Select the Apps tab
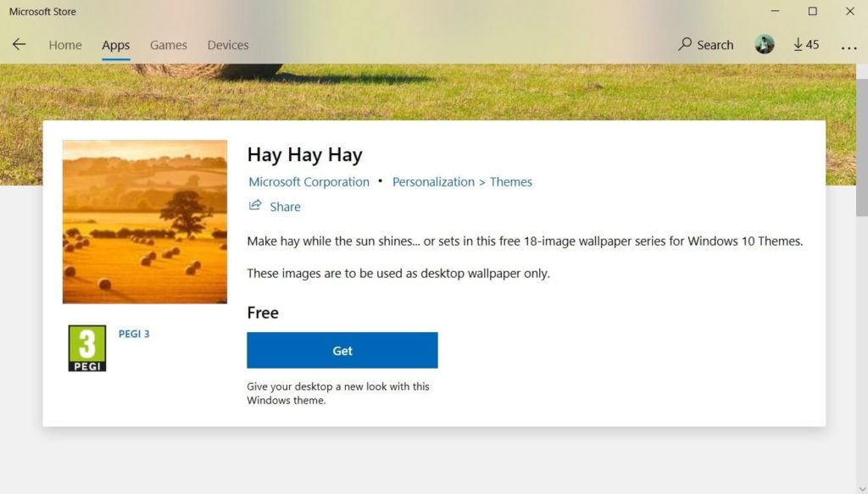 (x=115, y=45)
